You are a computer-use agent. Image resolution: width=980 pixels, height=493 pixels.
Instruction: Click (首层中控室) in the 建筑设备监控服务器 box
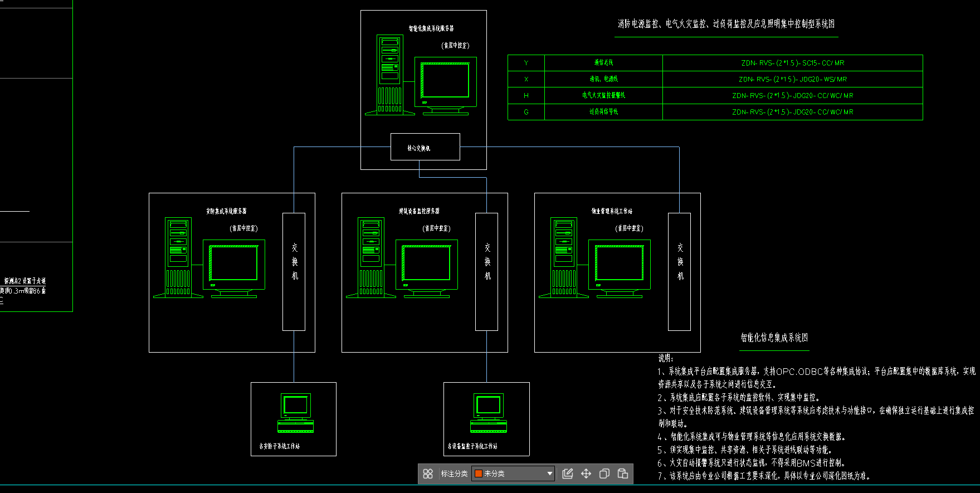click(436, 228)
